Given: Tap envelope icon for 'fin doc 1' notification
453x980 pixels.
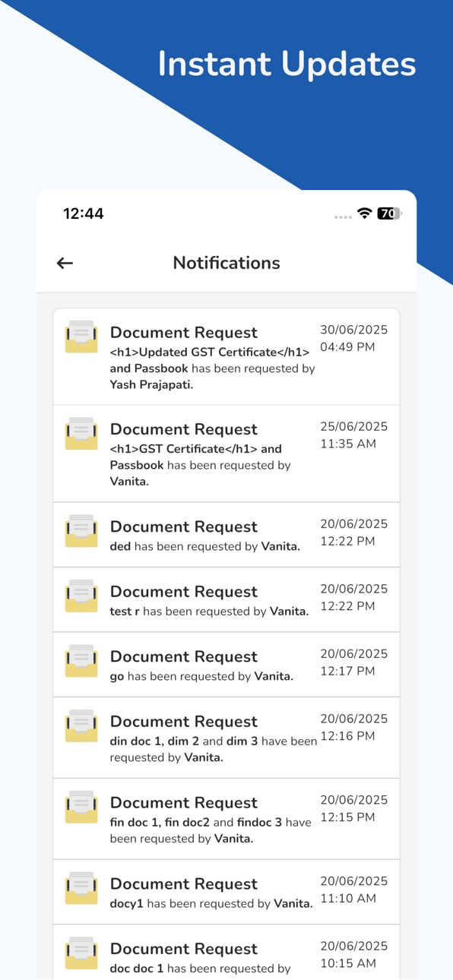Looking at the screenshot, I should 81,807.
